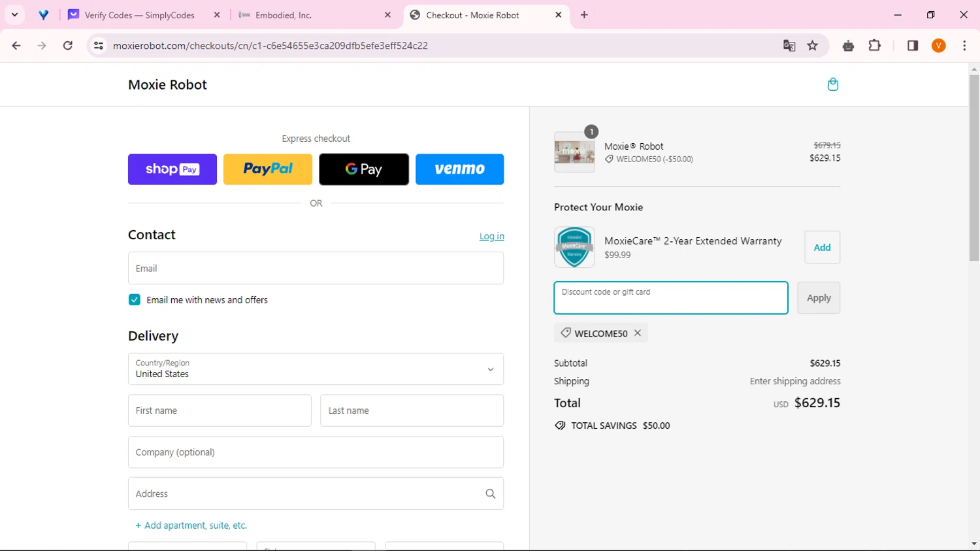Click the translate page icon
980x551 pixels.
coord(789,46)
